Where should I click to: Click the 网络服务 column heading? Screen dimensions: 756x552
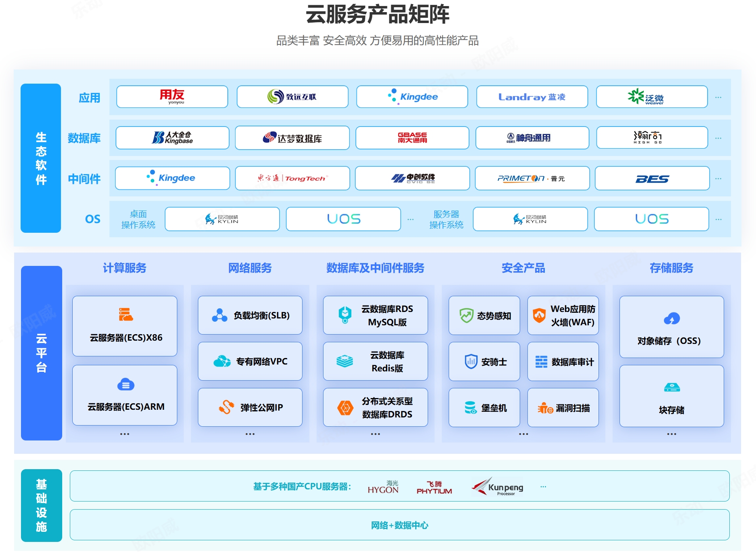pos(250,268)
